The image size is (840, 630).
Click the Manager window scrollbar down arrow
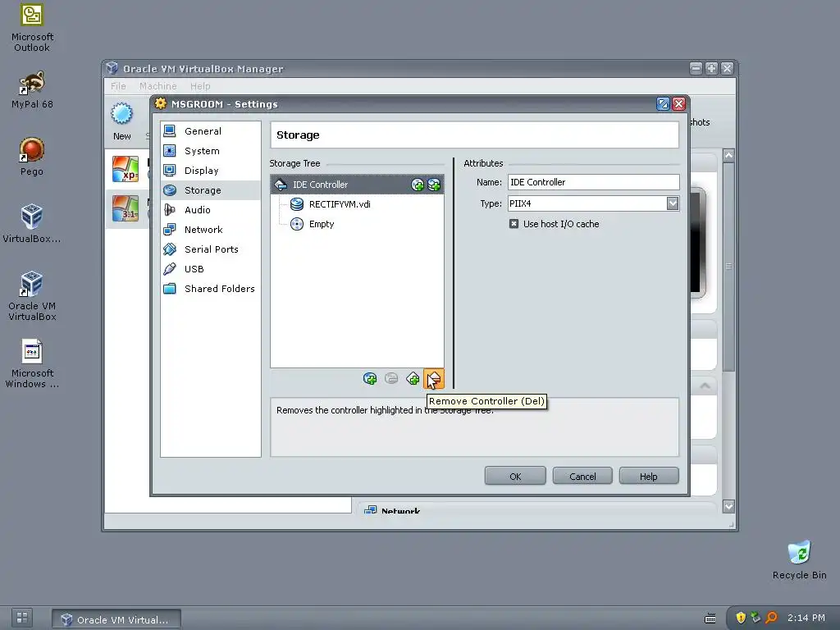728,505
